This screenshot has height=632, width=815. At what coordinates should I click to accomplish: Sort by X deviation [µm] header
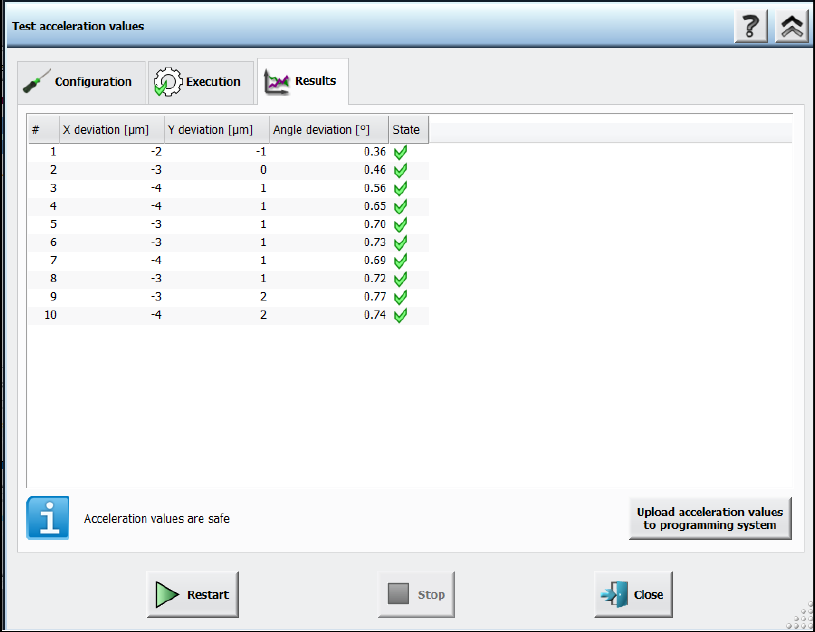[112, 129]
